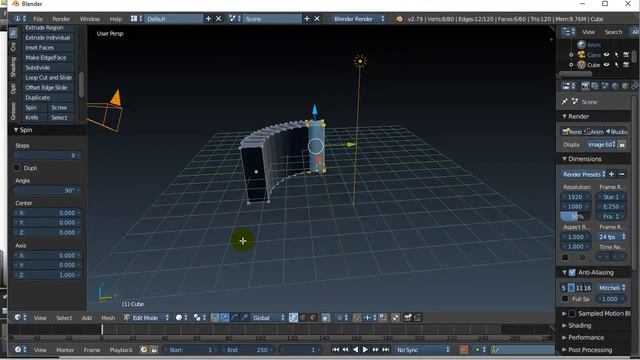Enable Full Sample checkbox
This screenshot has width=640, height=360.
pyautogui.click(x=565, y=299)
